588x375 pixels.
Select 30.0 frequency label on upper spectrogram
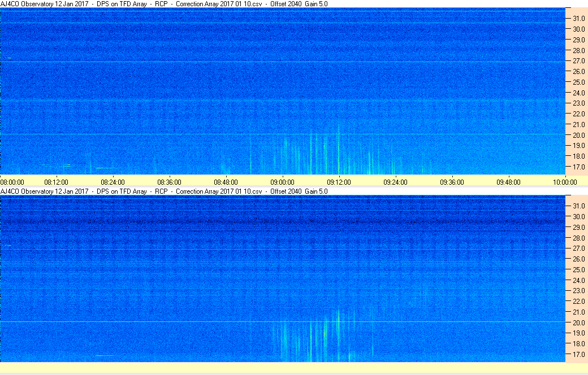tap(578, 29)
